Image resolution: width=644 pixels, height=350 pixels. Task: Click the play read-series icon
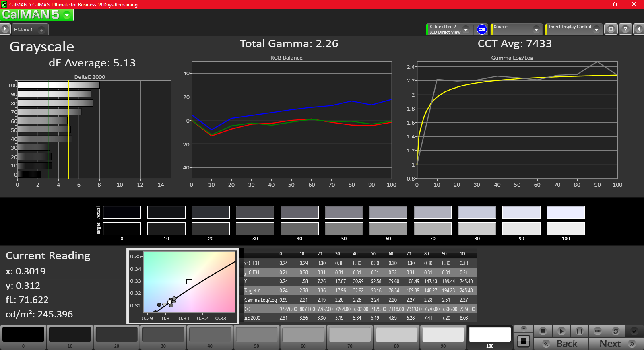[561, 331]
